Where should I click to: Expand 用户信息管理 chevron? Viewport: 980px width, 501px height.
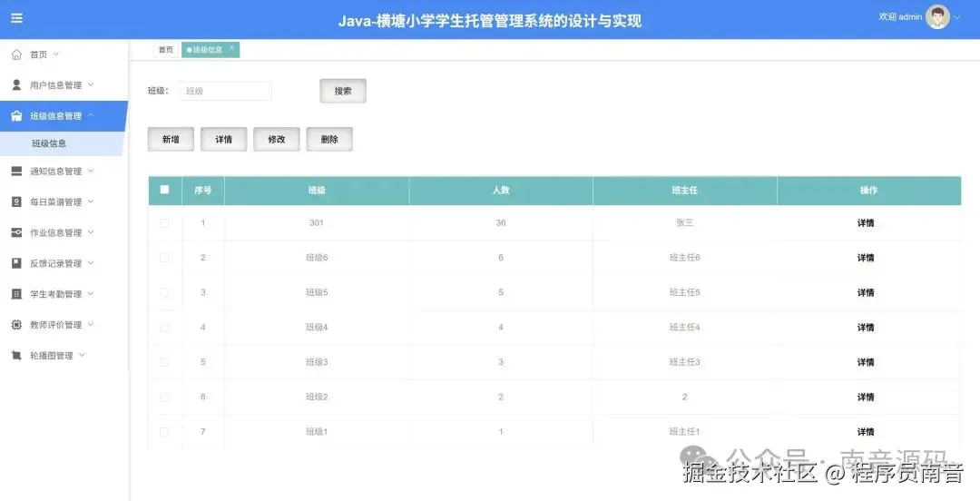click(x=91, y=84)
